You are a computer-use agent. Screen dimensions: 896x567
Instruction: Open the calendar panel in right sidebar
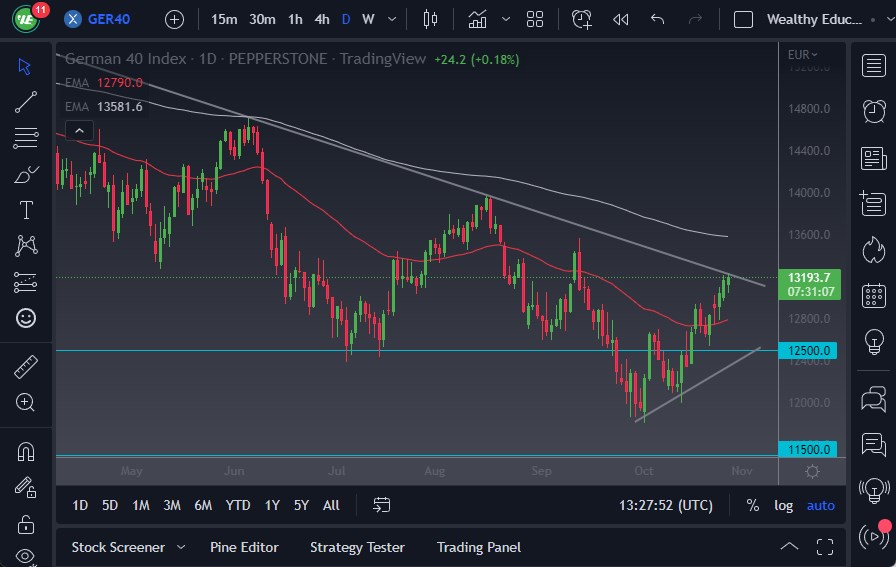[x=874, y=295]
